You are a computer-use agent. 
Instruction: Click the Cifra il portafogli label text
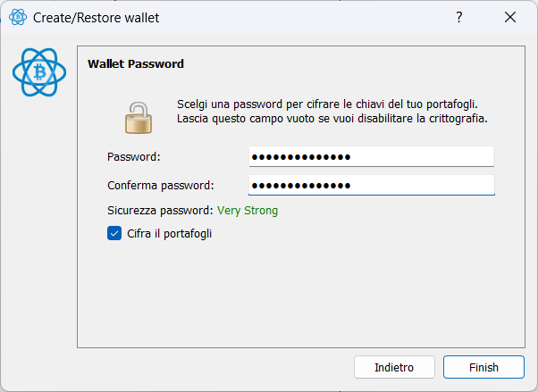169,234
